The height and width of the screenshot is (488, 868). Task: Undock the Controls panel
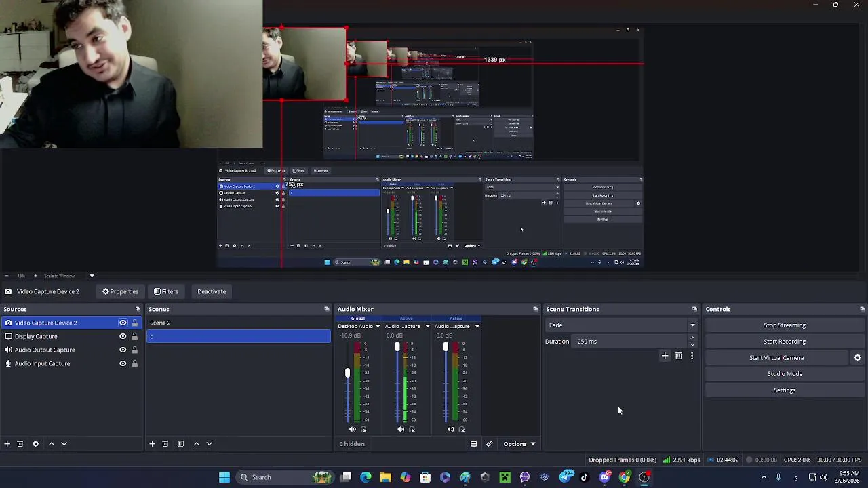pos(862,309)
